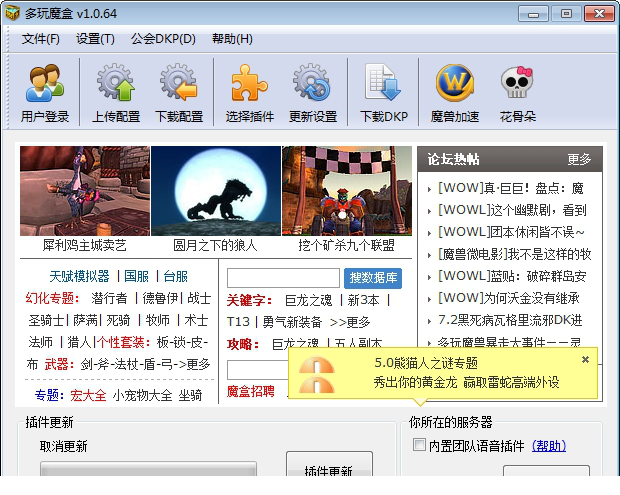Open forum post 为何沃金没有继承
This screenshot has width=620, height=495.
coord(508,298)
